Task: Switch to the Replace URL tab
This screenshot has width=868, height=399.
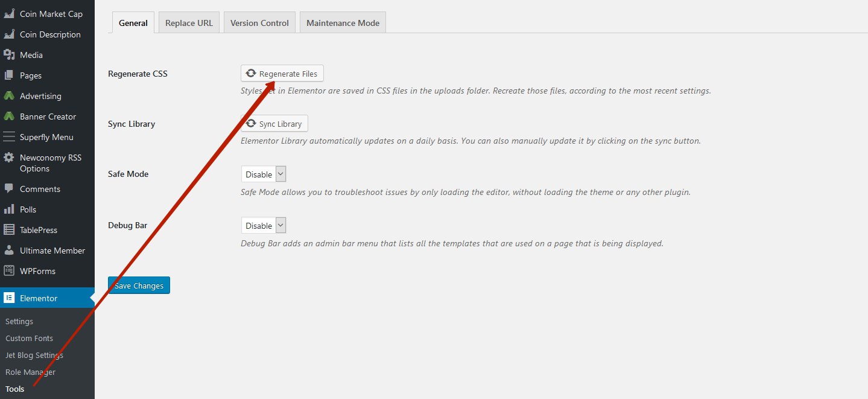Action: (x=189, y=23)
